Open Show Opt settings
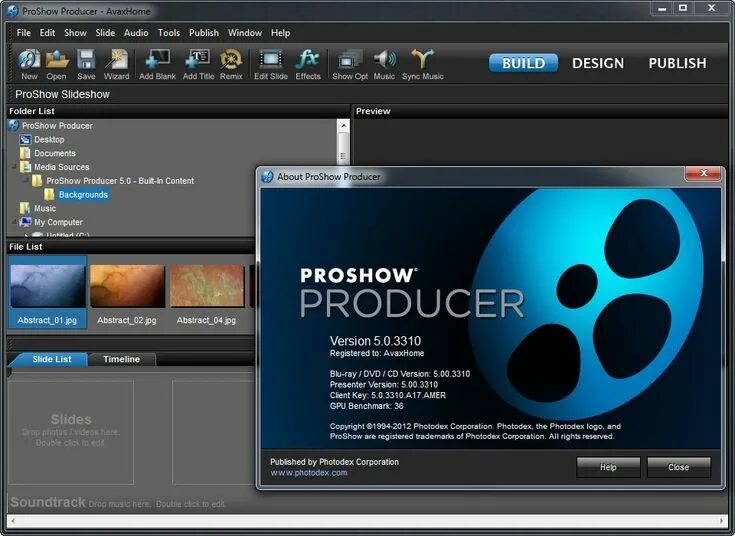 coord(350,64)
